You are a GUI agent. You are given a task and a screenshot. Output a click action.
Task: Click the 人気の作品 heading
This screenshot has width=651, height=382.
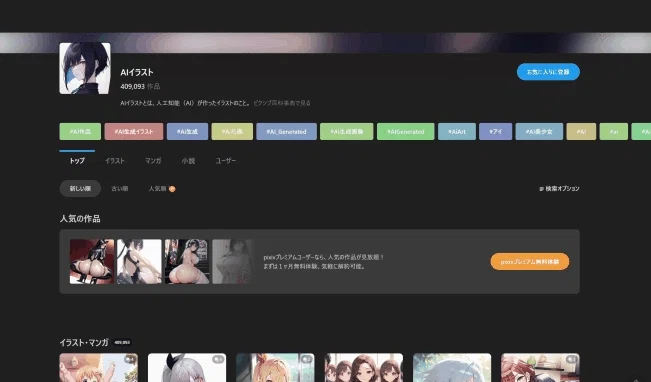point(80,219)
